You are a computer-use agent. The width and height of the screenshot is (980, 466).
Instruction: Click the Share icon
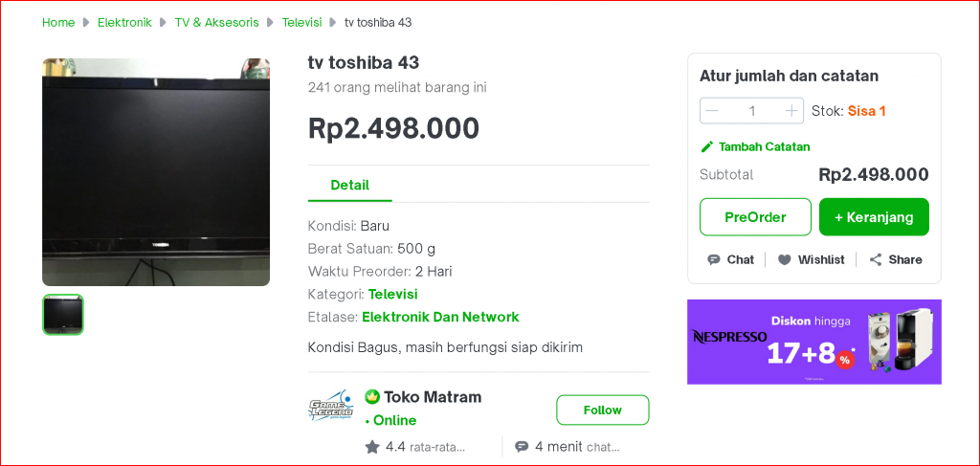pyautogui.click(x=876, y=260)
